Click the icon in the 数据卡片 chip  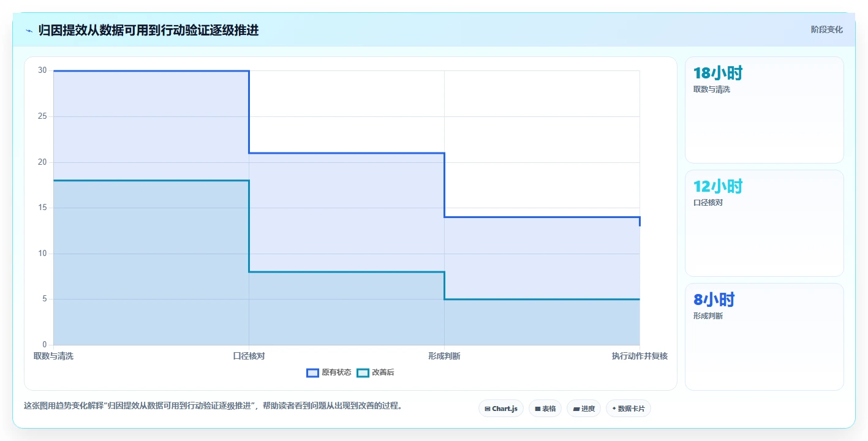tap(614, 409)
